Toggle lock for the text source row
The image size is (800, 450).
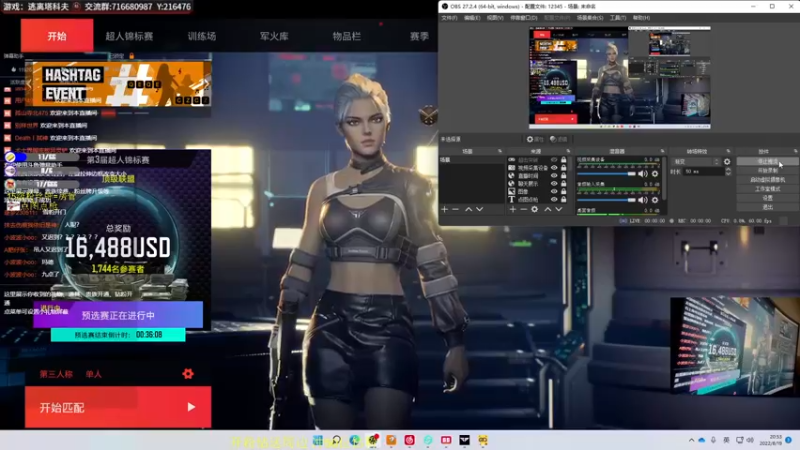click(x=564, y=199)
